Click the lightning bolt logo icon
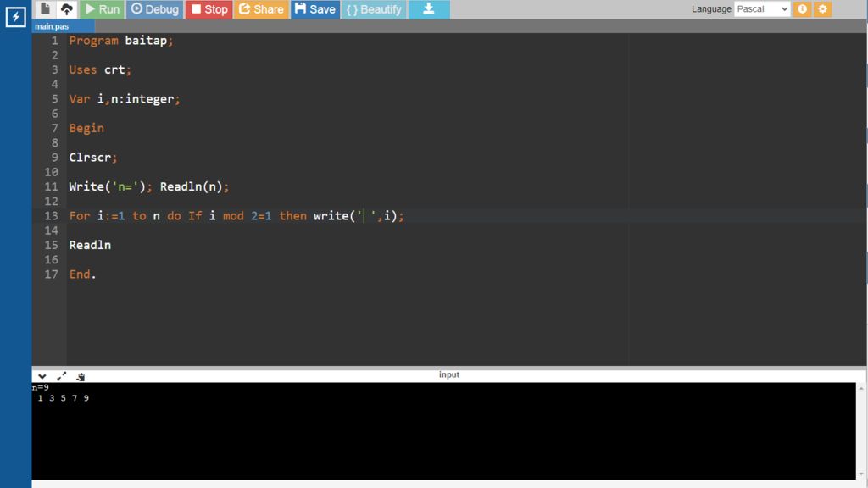 (x=15, y=17)
